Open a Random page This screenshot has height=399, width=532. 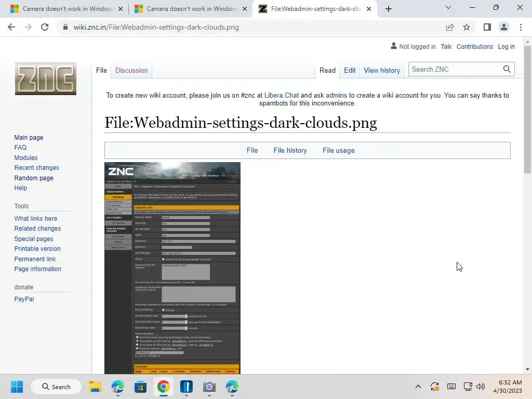click(x=34, y=178)
